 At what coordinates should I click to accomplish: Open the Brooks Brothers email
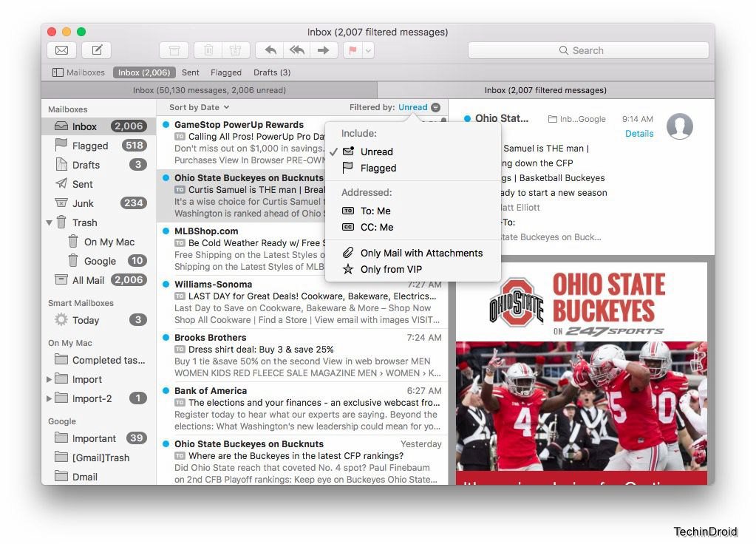click(302, 355)
